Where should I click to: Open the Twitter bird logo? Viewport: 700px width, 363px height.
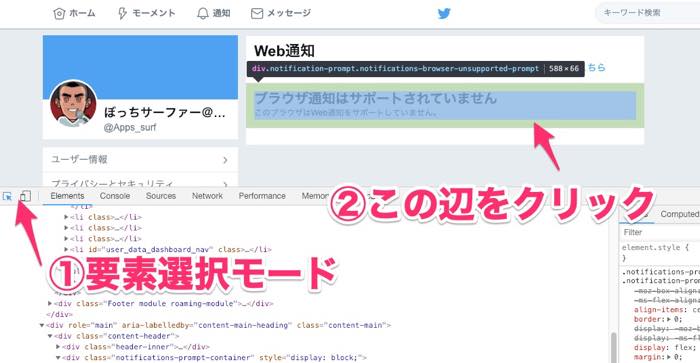(x=444, y=13)
